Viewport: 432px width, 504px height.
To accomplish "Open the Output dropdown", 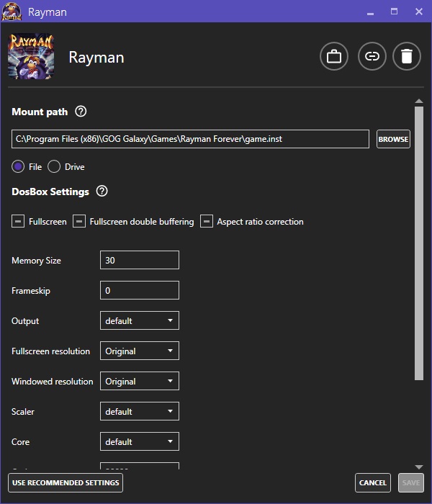I will (x=140, y=320).
